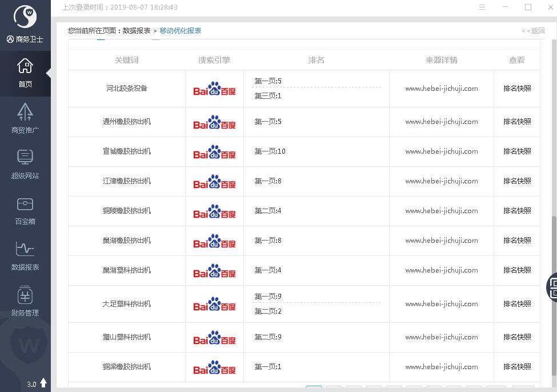Open 商贸推广 in the sidebar

tap(25, 118)
